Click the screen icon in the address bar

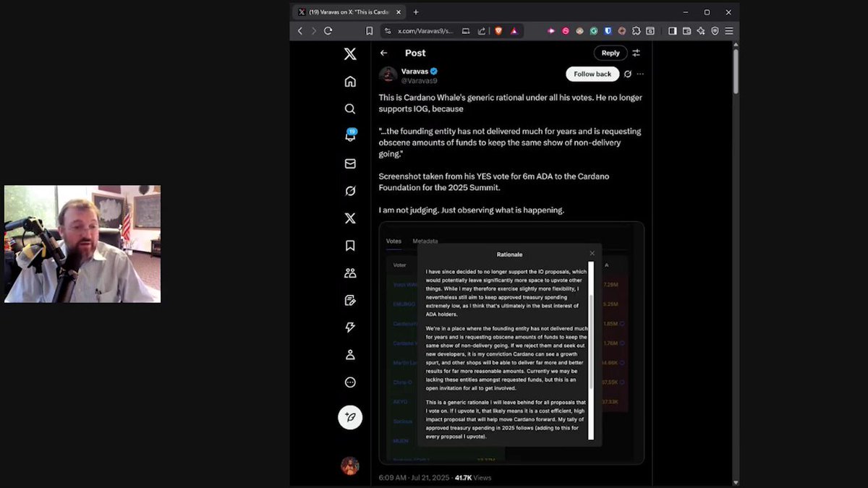pyautogui.click(x=466, y=31)
